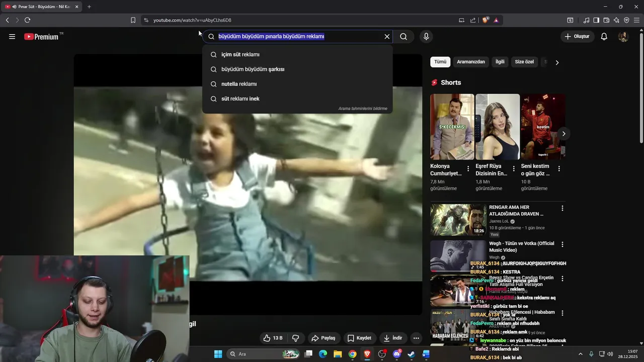Submit search with the magnifier button
644x362 pixels.
click(x=404, y=36)
